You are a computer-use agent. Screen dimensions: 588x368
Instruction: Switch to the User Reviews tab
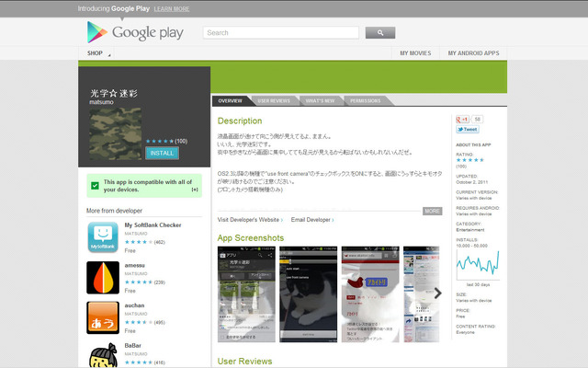coord(274,101)
